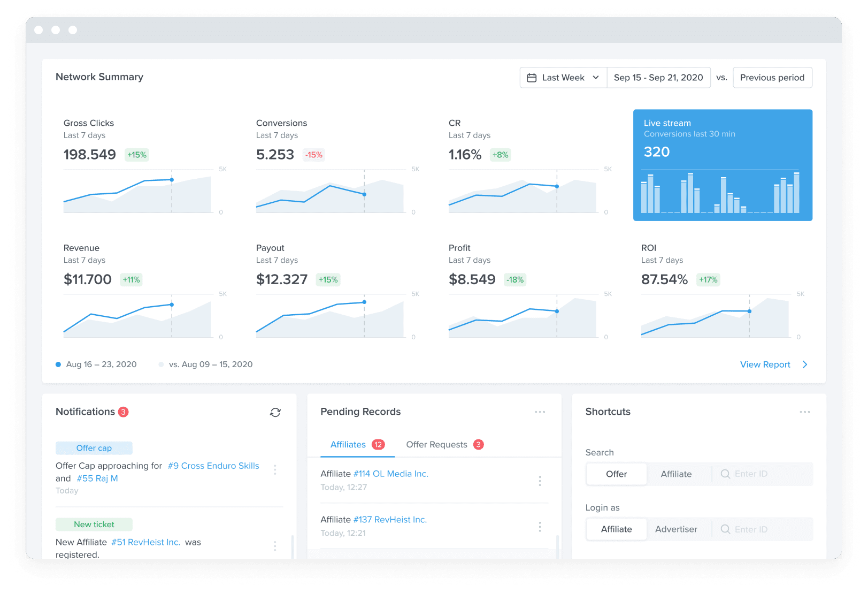Refresh the Notifications panel

point(275,412)
